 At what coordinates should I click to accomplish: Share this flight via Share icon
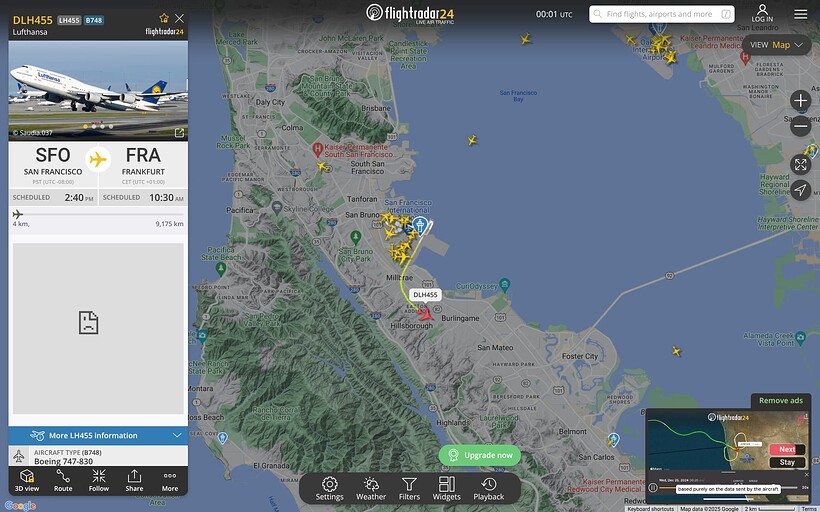click(134, 480)
